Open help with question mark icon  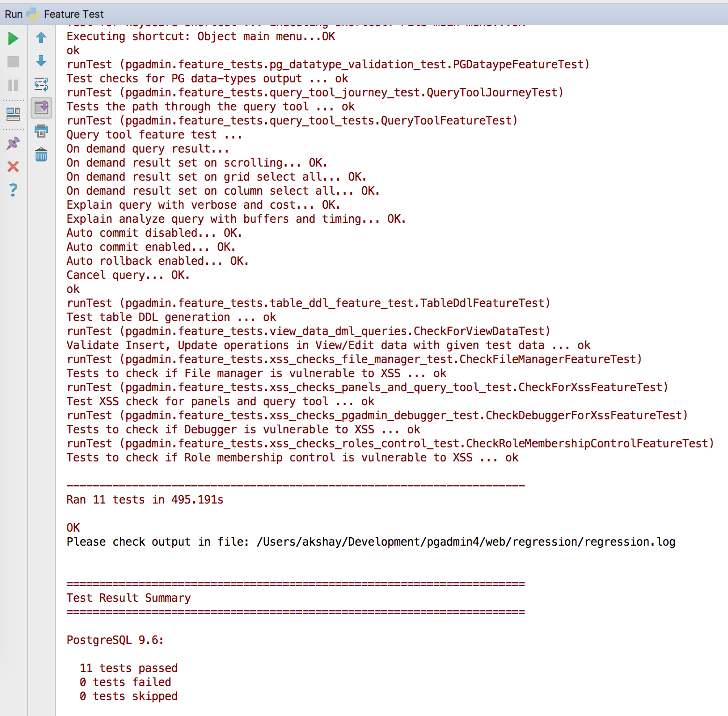point(13,190)
